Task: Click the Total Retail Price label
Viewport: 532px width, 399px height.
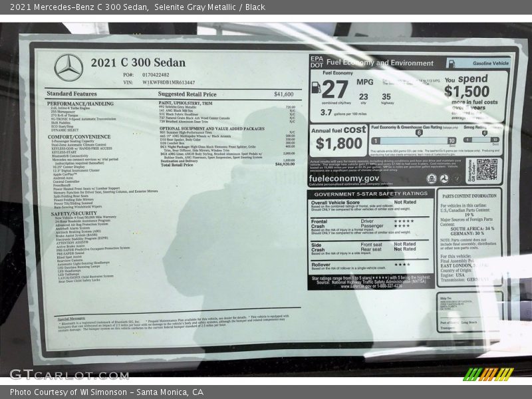Action: (177, 165)
